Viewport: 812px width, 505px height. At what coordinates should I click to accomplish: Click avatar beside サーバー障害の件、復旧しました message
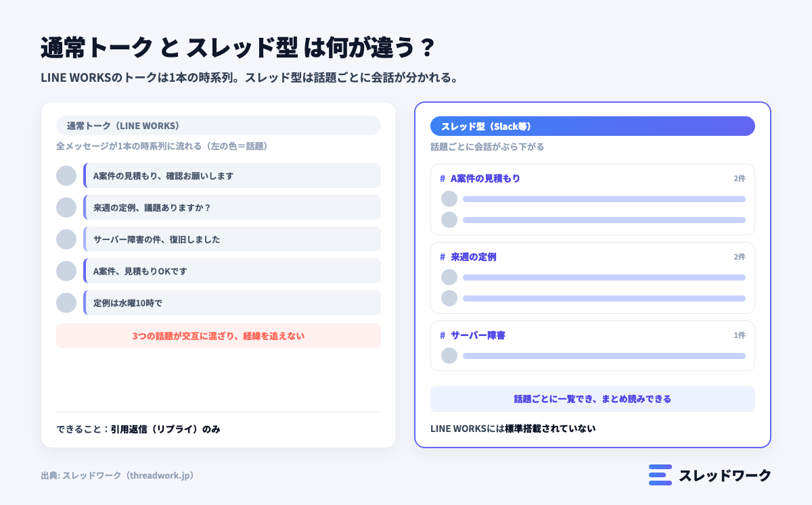pyautogui.click(x=66, y=239)
